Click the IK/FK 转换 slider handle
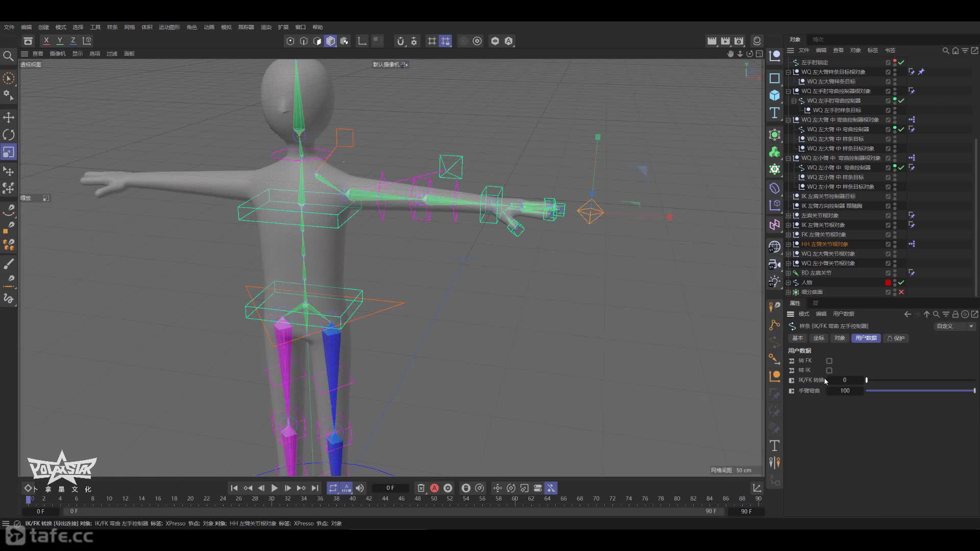Viewport: 980px width, 551px height. (867, 380)
